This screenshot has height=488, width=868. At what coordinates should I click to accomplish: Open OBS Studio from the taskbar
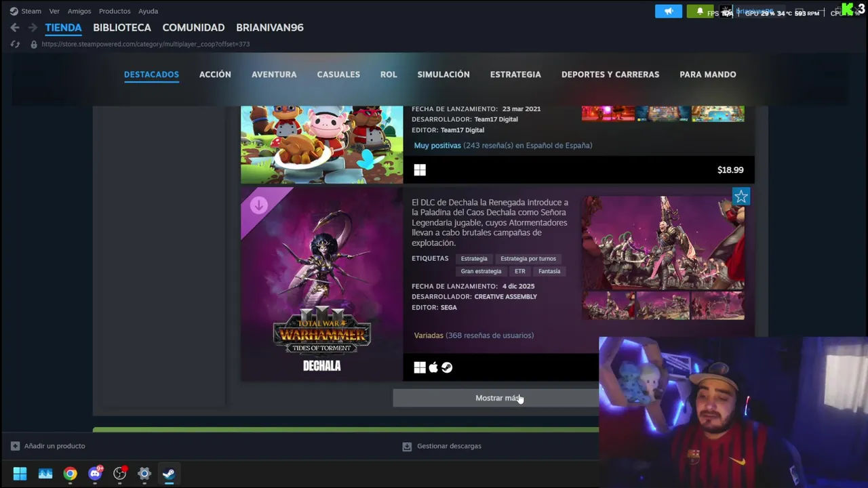point(120,474)
